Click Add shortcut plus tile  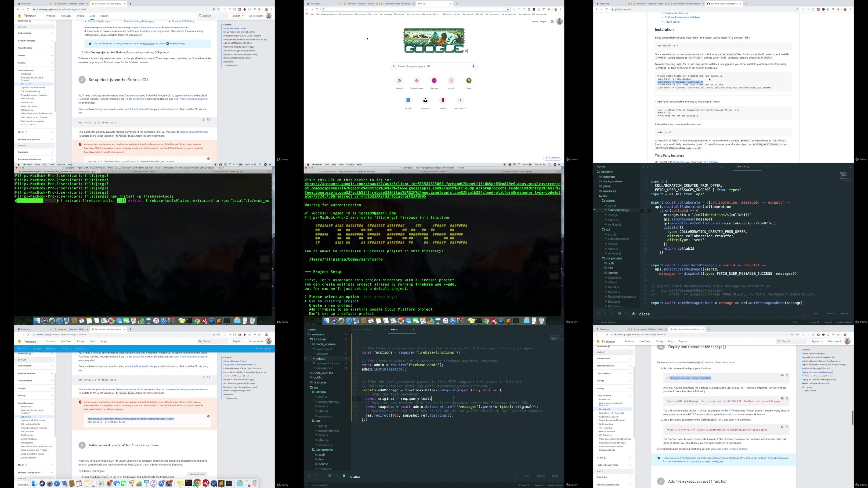(x=460, y=100)
